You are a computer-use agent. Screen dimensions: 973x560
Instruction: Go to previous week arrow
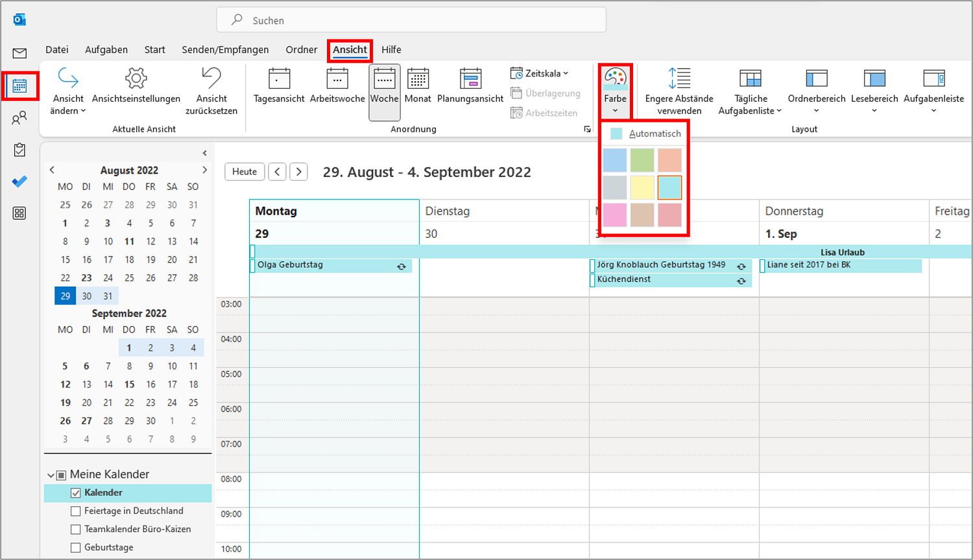pos(278,172)
